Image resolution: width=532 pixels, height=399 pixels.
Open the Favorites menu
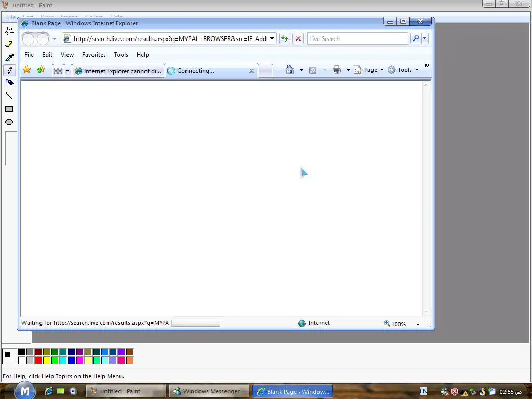click(94, 55)
